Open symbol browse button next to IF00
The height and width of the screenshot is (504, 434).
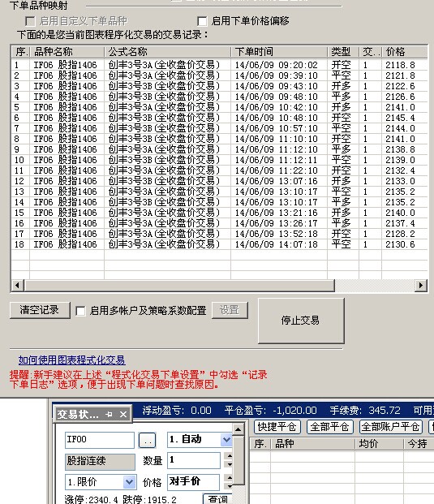coord(148,441)
